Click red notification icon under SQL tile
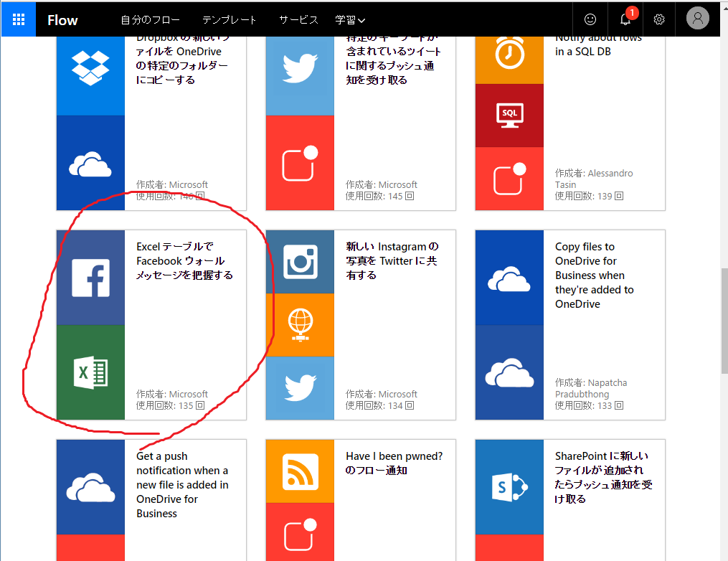 coord(509,179)
